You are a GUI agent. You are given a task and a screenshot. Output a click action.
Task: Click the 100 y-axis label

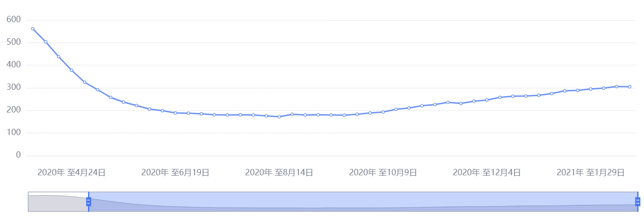tap(14, 132)
